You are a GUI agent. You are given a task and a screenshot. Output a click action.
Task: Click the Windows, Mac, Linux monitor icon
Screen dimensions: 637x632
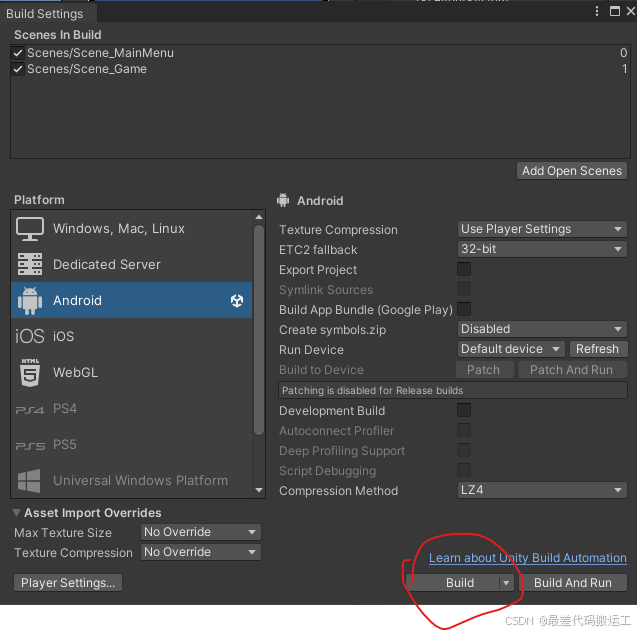click(30, 229)
